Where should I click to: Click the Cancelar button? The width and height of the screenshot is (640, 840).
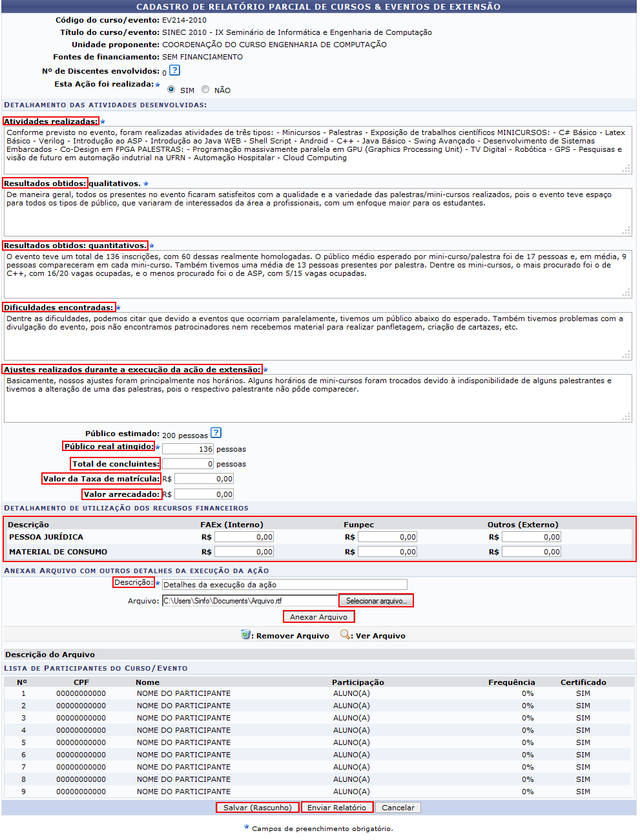[398, 808]
